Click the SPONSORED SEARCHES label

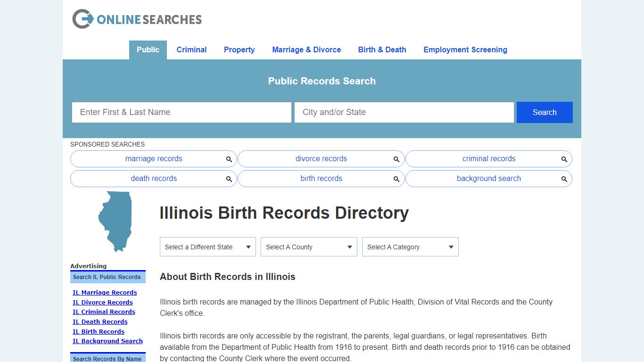click(x=107, y=144)
